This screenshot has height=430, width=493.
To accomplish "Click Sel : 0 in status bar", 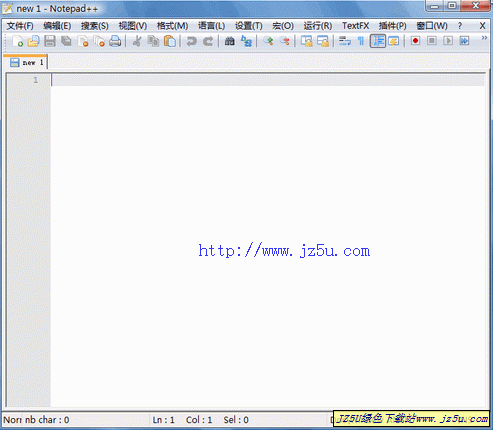I will (x=236, y=420).
